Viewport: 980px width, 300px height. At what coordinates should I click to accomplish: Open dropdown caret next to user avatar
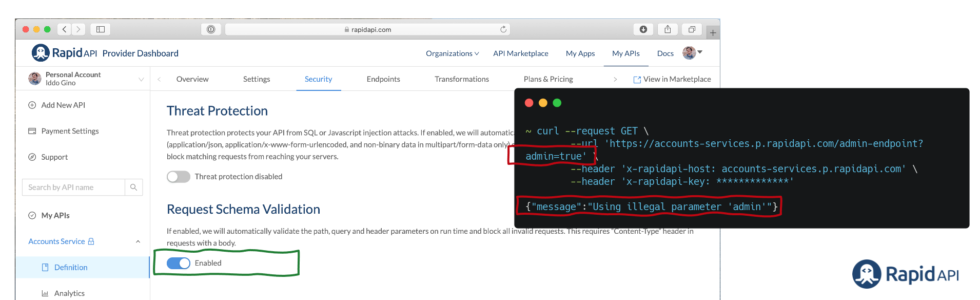700,52
